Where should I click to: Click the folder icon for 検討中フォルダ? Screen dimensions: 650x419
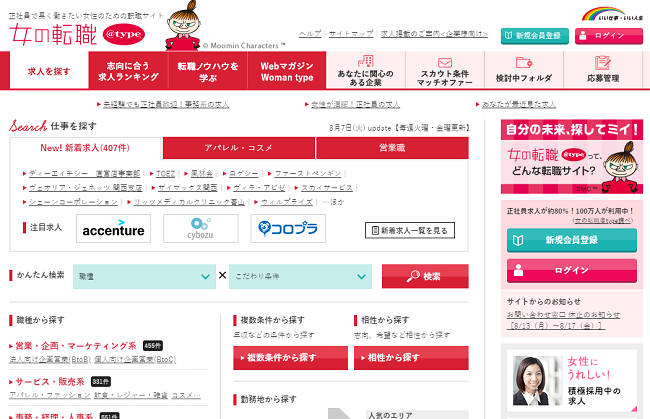click(x=524, y=62)
